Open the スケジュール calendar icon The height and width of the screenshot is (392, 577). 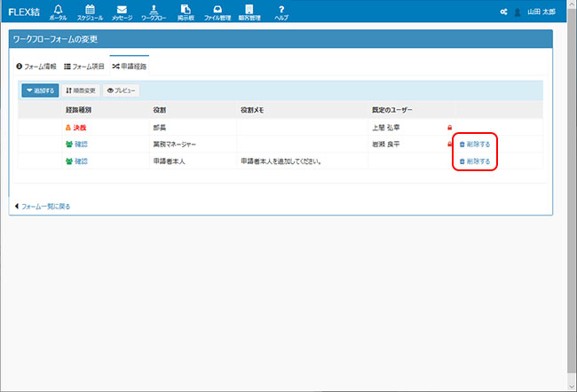point(90,12)
